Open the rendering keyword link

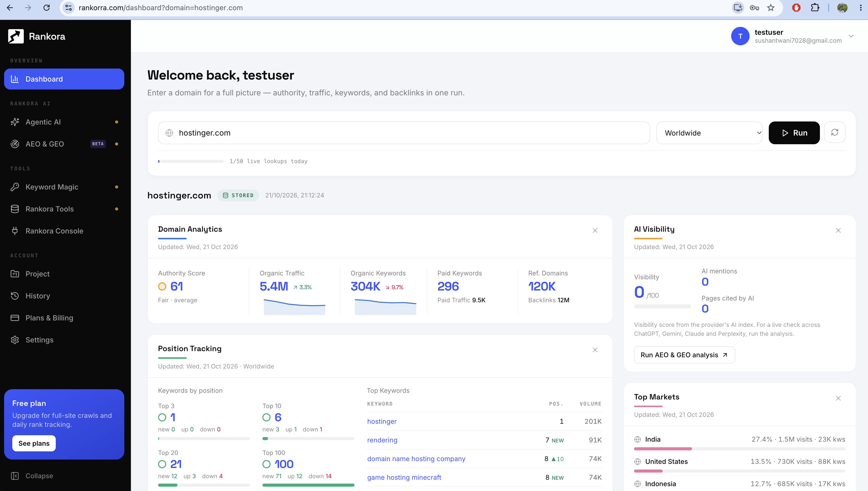point(382,440)
